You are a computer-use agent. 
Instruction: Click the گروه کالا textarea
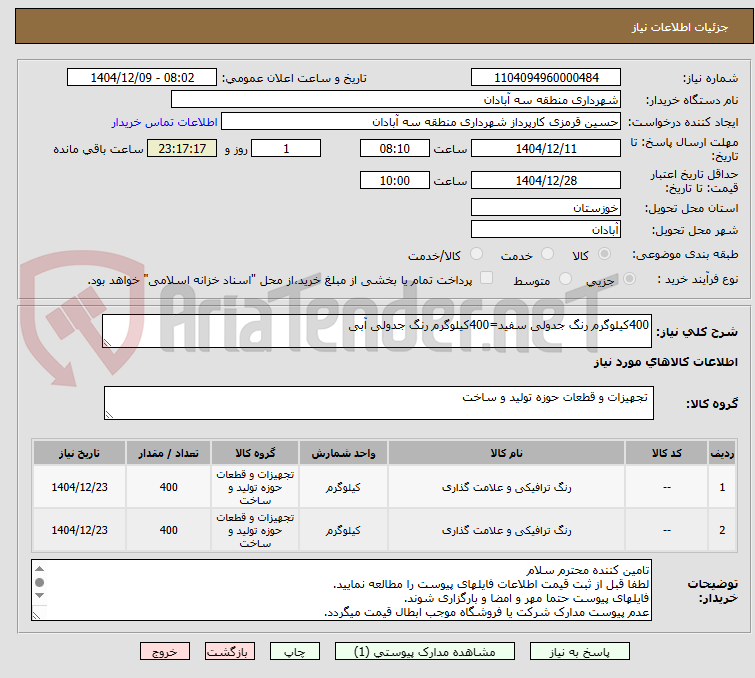pyautogui.click(x=378, y=403)
